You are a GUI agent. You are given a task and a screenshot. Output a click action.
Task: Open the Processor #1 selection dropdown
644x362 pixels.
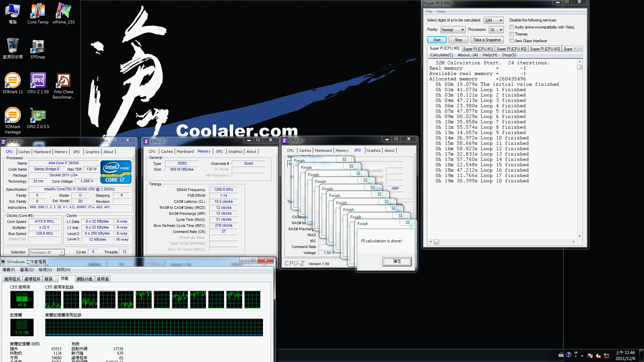tap(46, 252)
